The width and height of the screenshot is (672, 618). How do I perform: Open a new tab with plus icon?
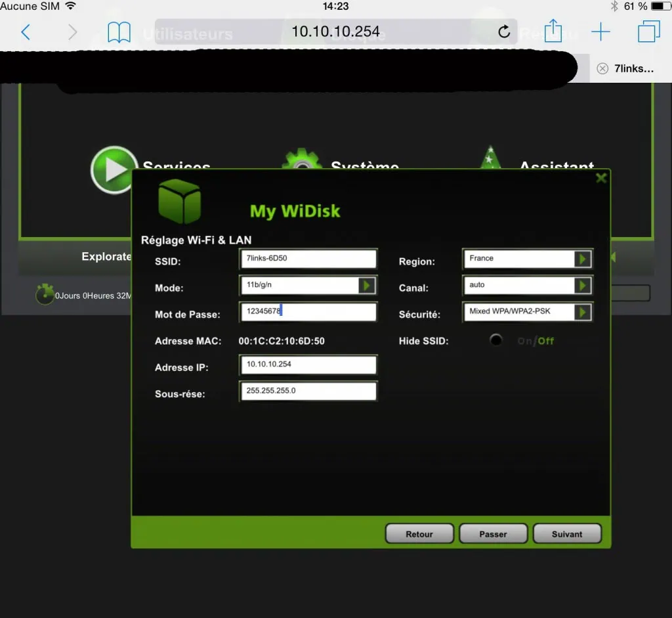pyautogui.click(x=600, y=32)
